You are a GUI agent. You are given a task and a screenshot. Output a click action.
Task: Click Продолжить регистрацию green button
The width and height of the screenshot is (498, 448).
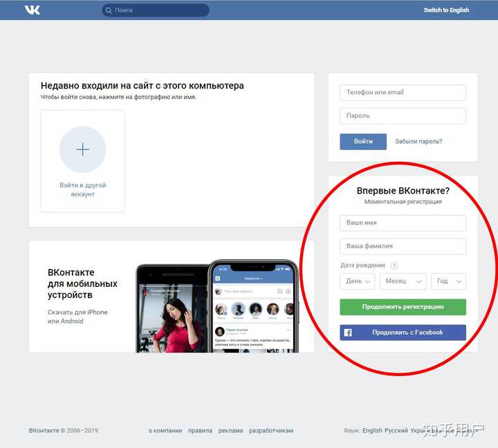(x=403, y=307)
